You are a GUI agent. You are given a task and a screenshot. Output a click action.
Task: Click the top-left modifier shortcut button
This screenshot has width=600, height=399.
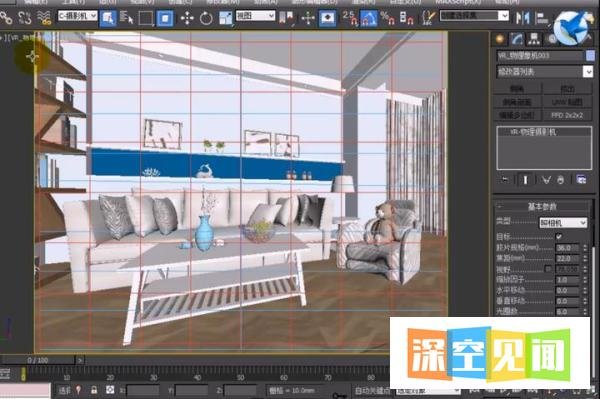pyautogui.click(x=517, y=89)
